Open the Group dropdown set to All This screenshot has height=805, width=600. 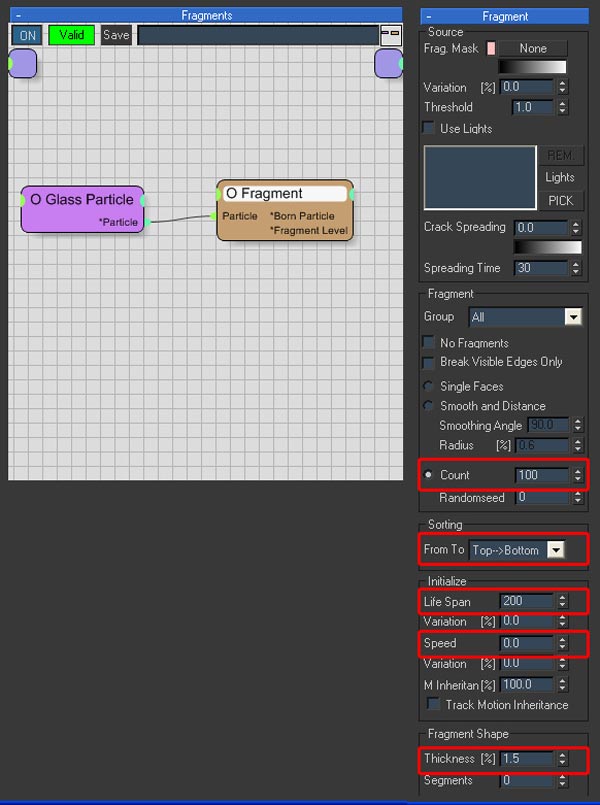(x=526, y=317)
